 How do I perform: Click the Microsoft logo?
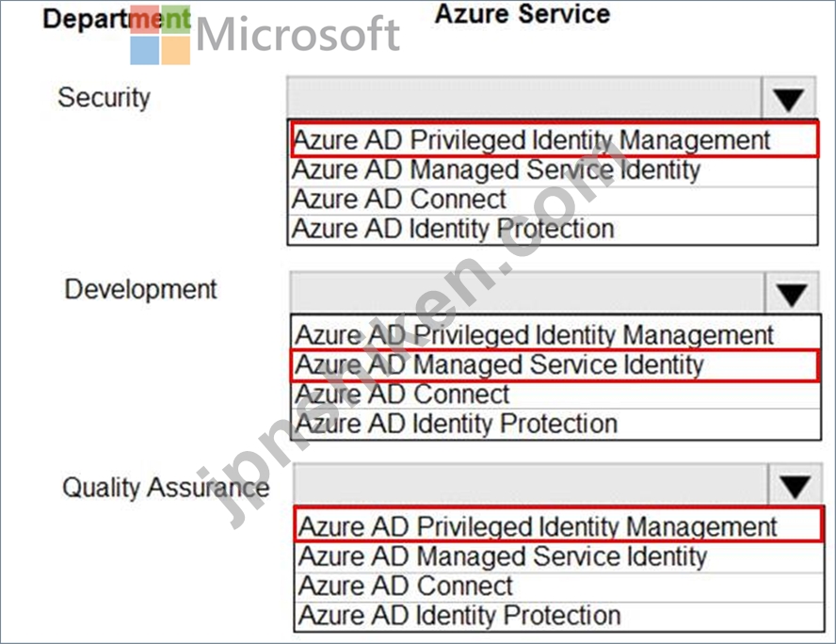point(265,35)
